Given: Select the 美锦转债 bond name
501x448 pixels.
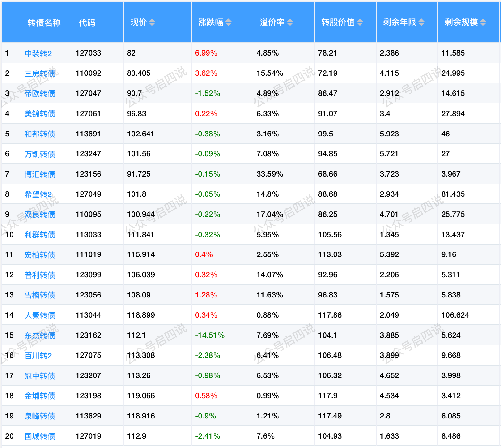Looking at the screenshot, I should click(40, 114).
